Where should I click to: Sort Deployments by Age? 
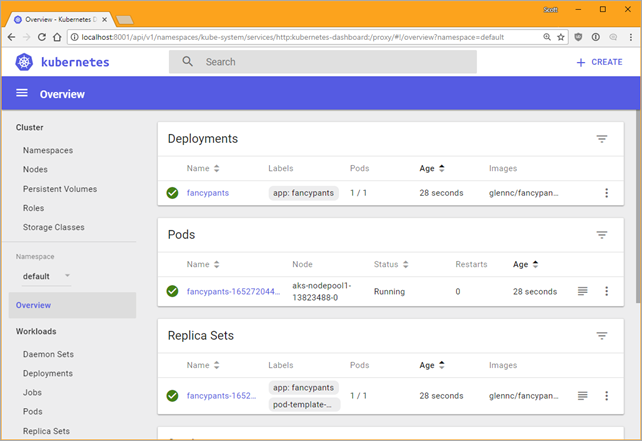pyautogui.click(x=432, y=168)
